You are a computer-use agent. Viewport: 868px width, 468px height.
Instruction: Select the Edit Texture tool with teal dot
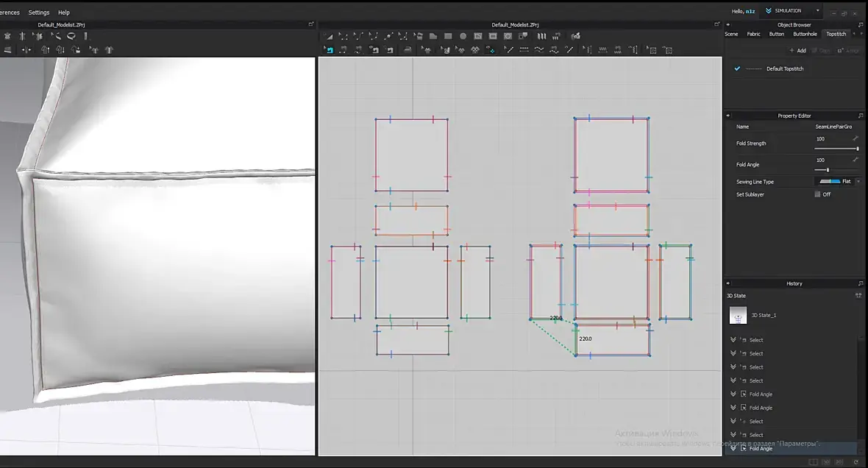[x=490, y=50]
